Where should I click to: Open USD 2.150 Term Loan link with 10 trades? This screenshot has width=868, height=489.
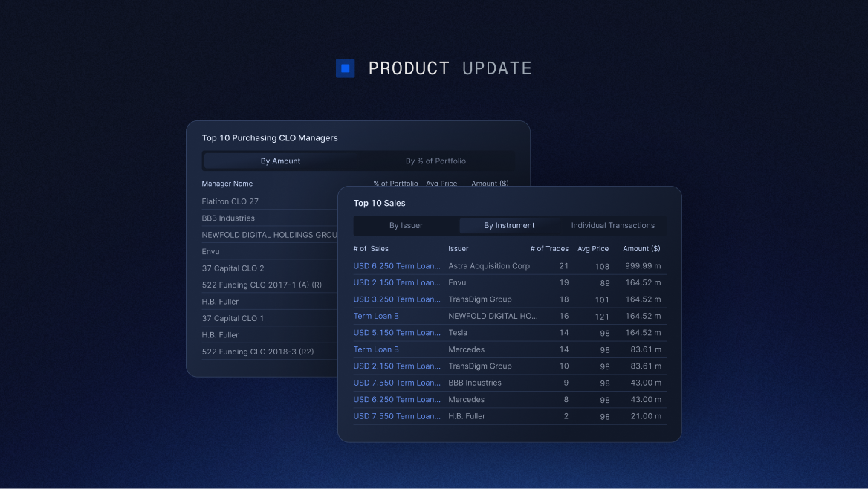(x=397, y=366)
